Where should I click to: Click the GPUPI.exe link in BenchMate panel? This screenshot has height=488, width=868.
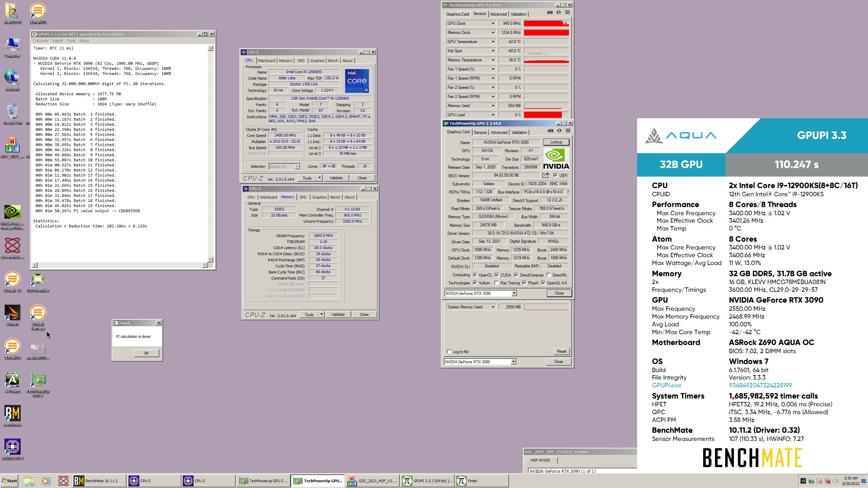666,385
